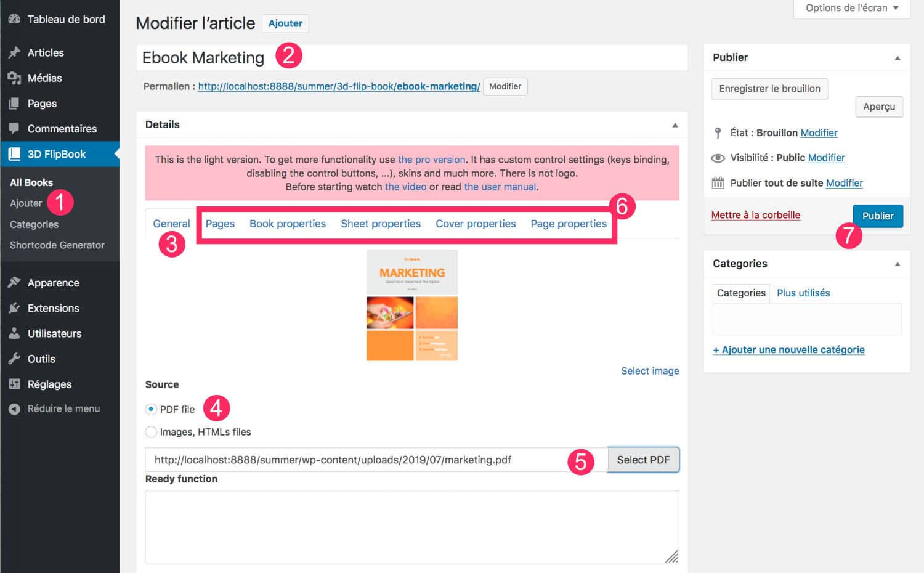Click the Utilisateurs person icon
The image size is (924, 573).
[14, 333]
